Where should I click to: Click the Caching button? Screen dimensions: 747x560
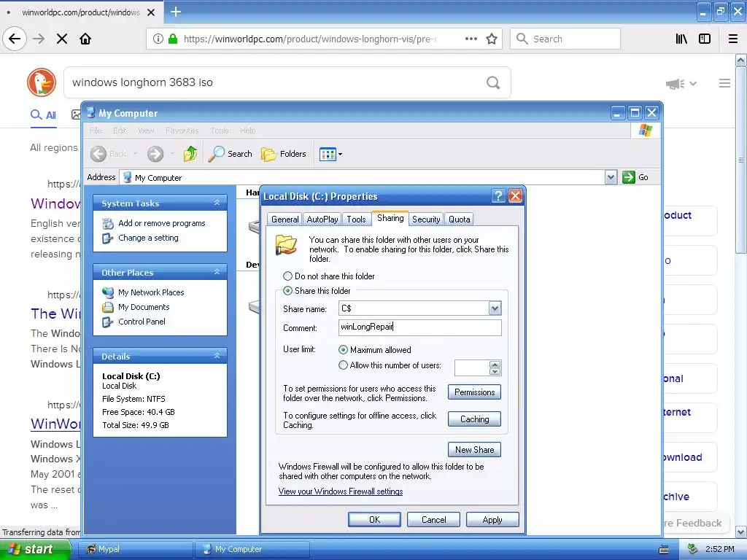tap(474, 419)
